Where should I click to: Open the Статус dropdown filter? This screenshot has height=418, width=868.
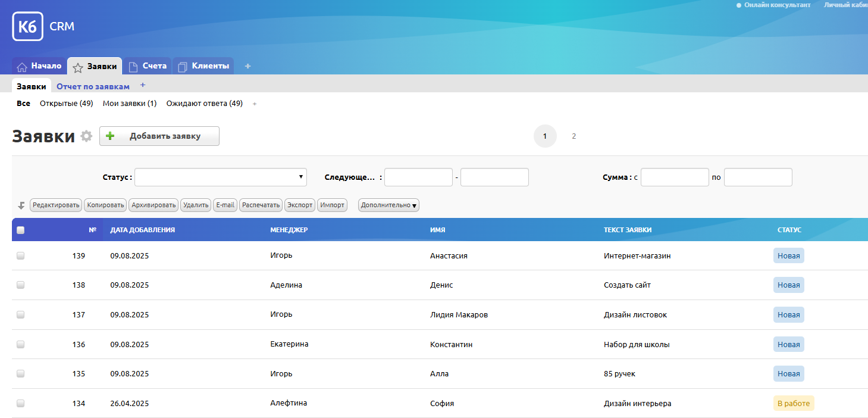pyautogui.click(x=221, y=177)
